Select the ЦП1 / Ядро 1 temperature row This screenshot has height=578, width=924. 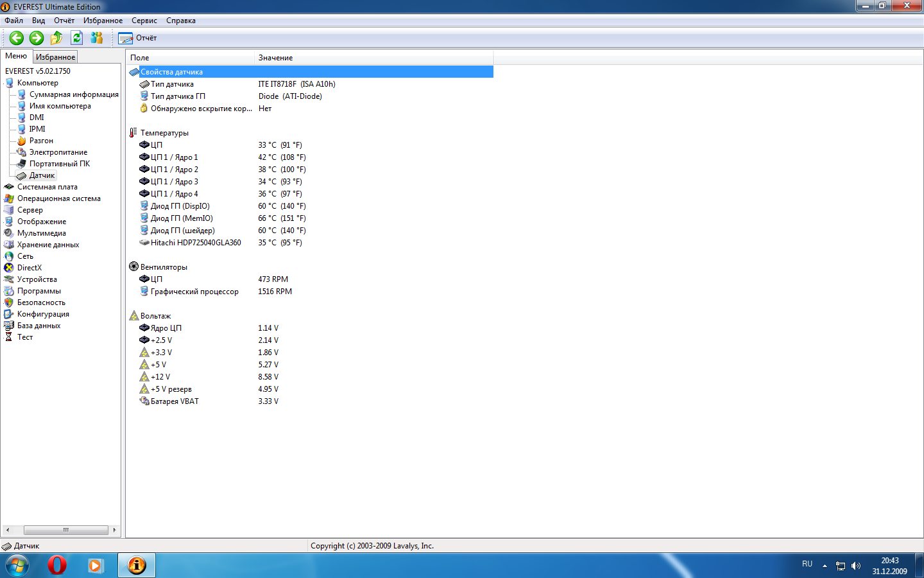click(310, 157)
